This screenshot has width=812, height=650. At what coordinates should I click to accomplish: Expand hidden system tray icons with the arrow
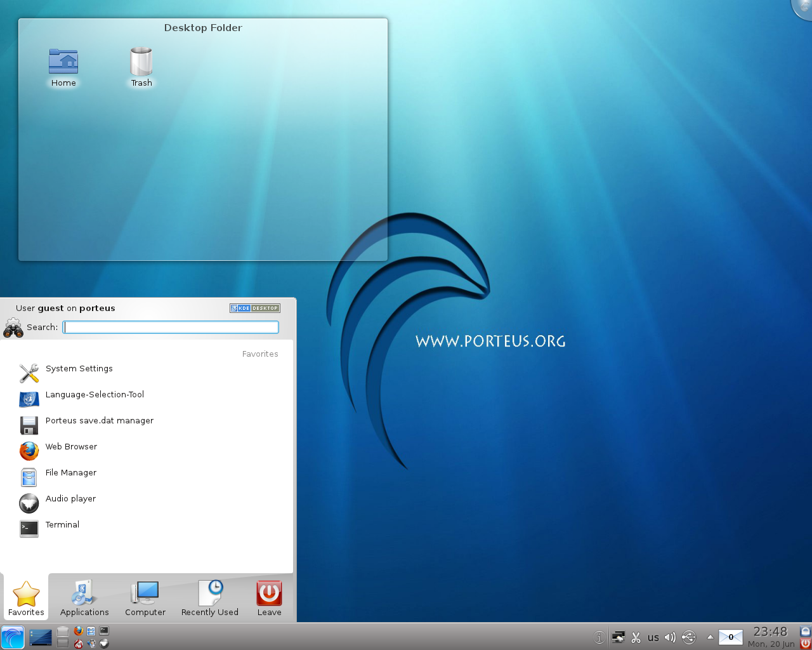pyautogui.click(x=710, y=637)
